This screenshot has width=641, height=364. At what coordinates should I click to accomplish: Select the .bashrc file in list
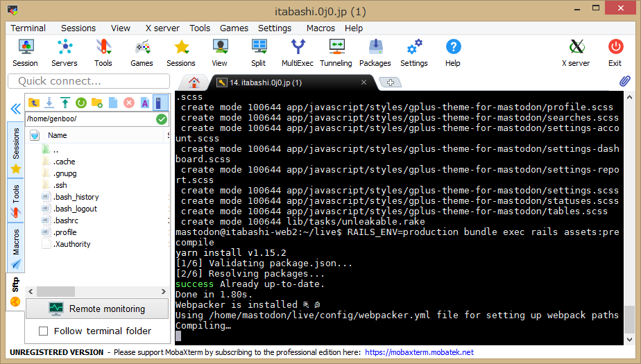tap(65, 220)
